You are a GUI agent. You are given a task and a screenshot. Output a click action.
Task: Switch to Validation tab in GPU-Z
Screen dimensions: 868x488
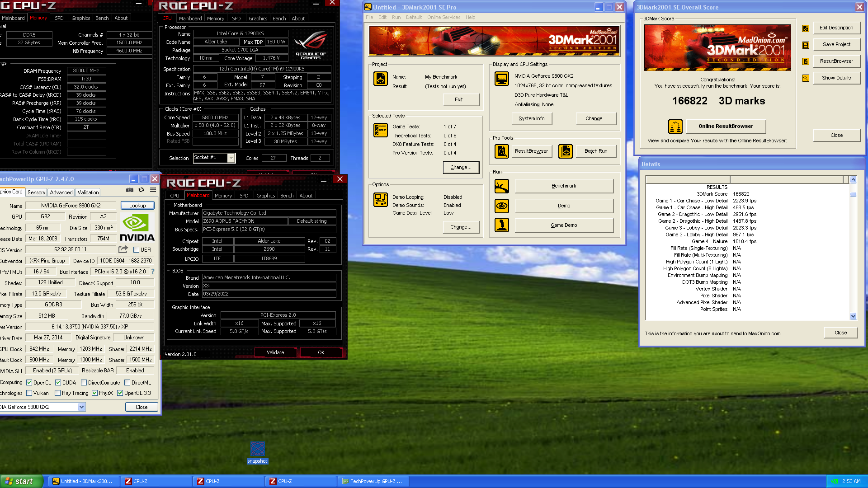pyautogui.click(x=88, y=192)
